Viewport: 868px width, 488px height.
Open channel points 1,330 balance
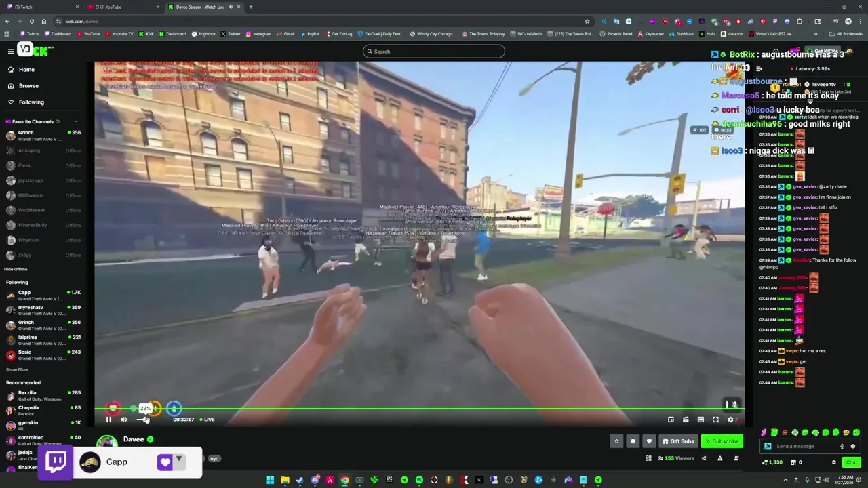[x=772, y=462]
